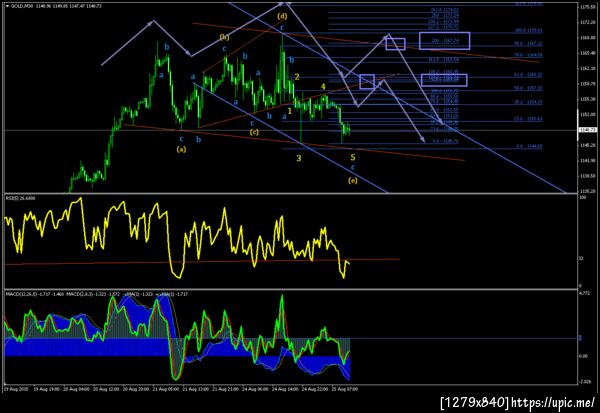Select the GOLD,M30 chart title text
600x413 pixels.
22,6
